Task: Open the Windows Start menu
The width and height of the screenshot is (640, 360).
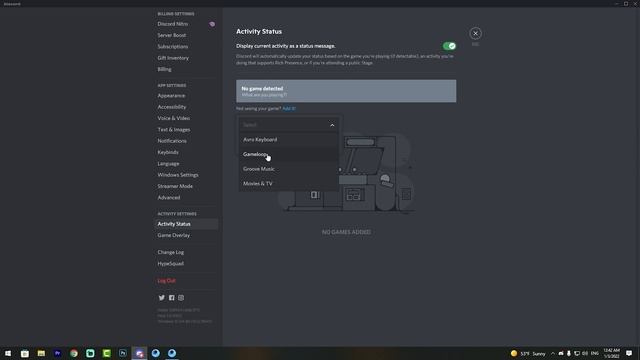Action: [8, 353]
